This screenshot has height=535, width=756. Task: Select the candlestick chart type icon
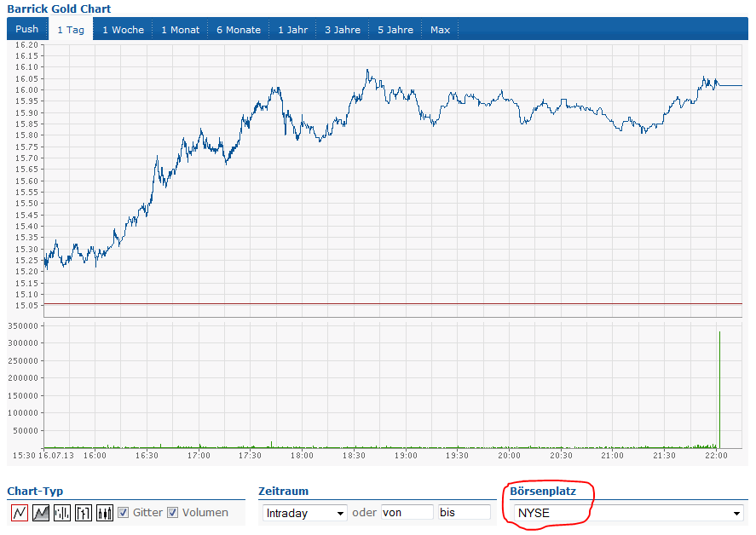[105, 512]
